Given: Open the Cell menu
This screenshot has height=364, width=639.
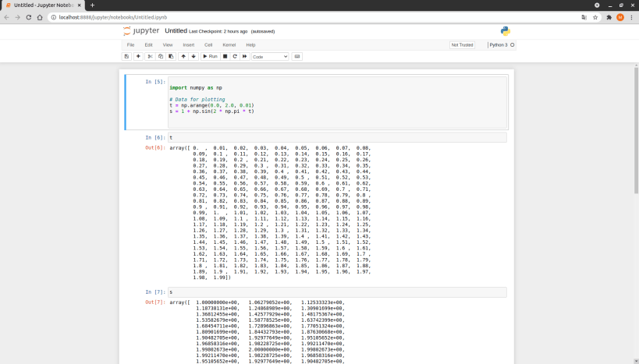Looking at the screenshot, I should (208, 44).
